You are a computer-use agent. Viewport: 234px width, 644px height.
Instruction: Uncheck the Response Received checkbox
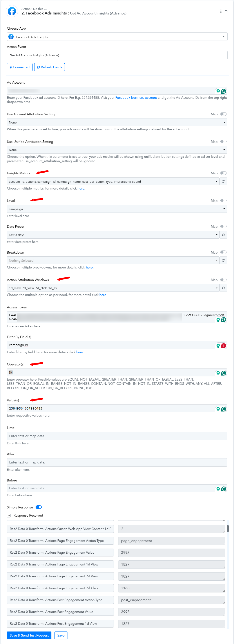tap(9, 515)
